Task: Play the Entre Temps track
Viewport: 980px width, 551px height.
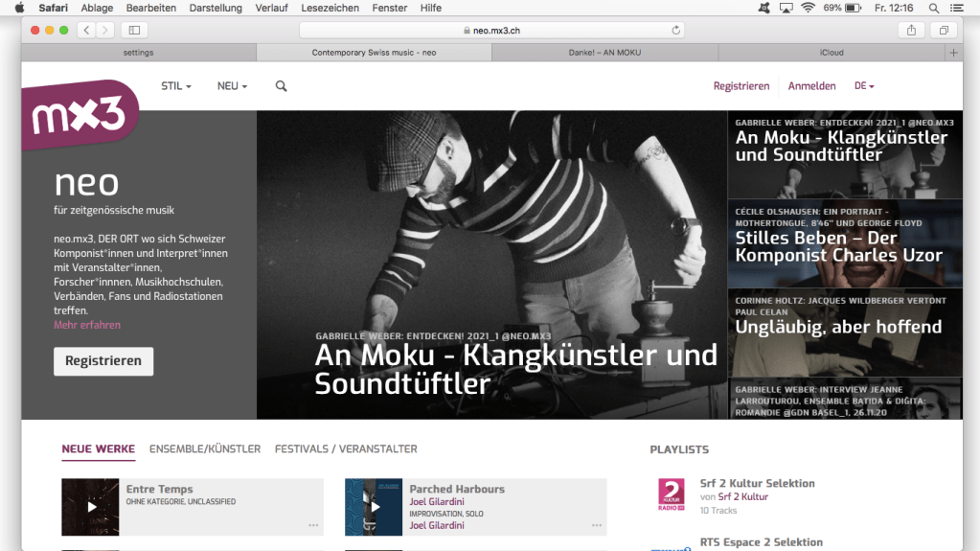Action: click(x=91, y=507)
